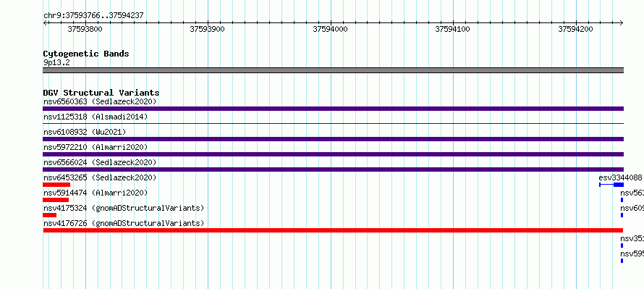Click the purple bar for nsv5972210
This screenshot has height=289, width=644.
[x=333, y=154]
